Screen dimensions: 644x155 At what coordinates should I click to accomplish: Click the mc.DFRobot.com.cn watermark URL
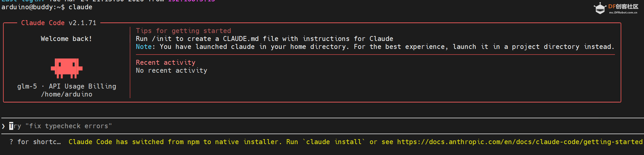[x=623, y=13]
